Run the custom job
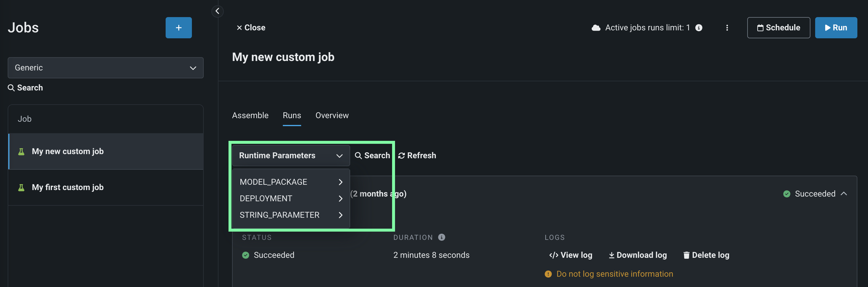Image resolution: width=868 pixels, height=287 pixels. [x=836, y=28]
